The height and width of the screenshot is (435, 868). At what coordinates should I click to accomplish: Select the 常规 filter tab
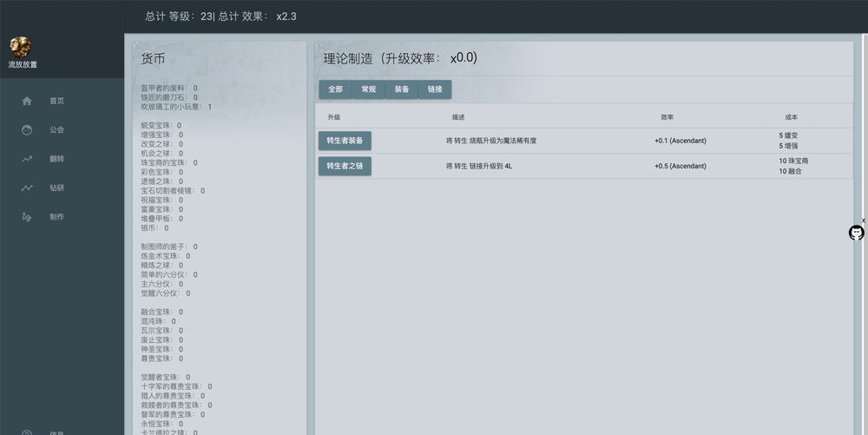[369, 89]
